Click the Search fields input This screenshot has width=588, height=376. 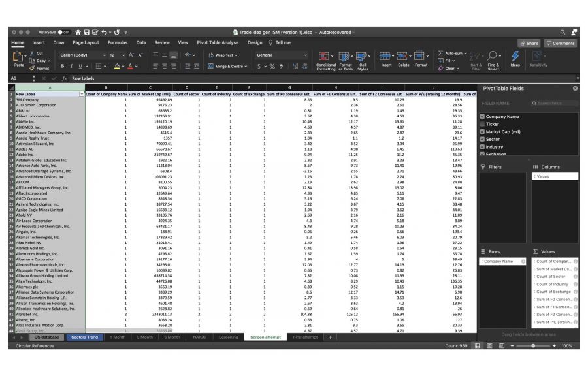(x=554, y=103)
